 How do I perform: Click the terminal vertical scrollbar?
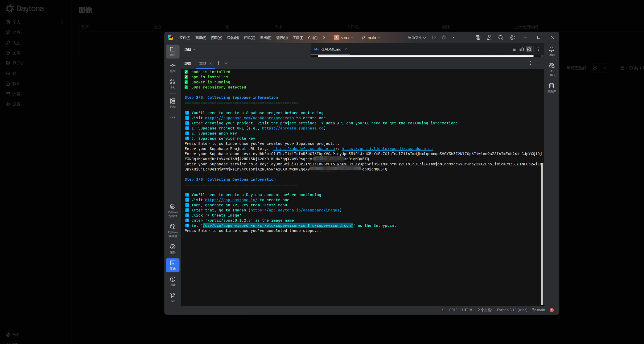(x=542, y=234)
